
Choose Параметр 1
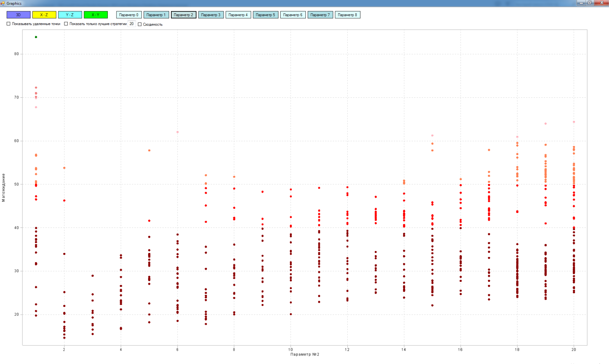click(156, 15)
